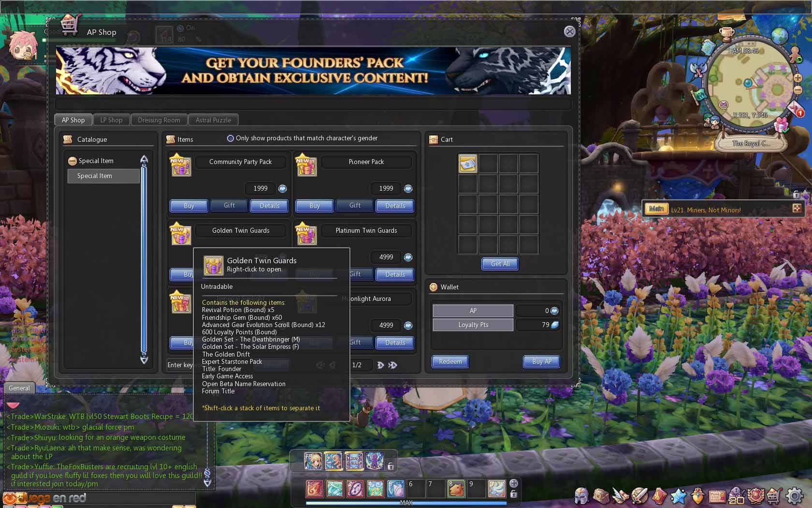Click the trophy icon above minimap

click(726, 34)
